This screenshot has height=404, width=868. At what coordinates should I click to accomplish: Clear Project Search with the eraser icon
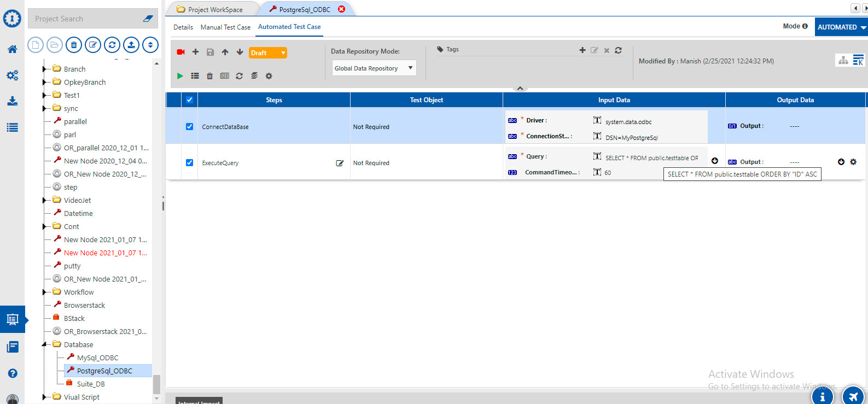click(148, 19)
